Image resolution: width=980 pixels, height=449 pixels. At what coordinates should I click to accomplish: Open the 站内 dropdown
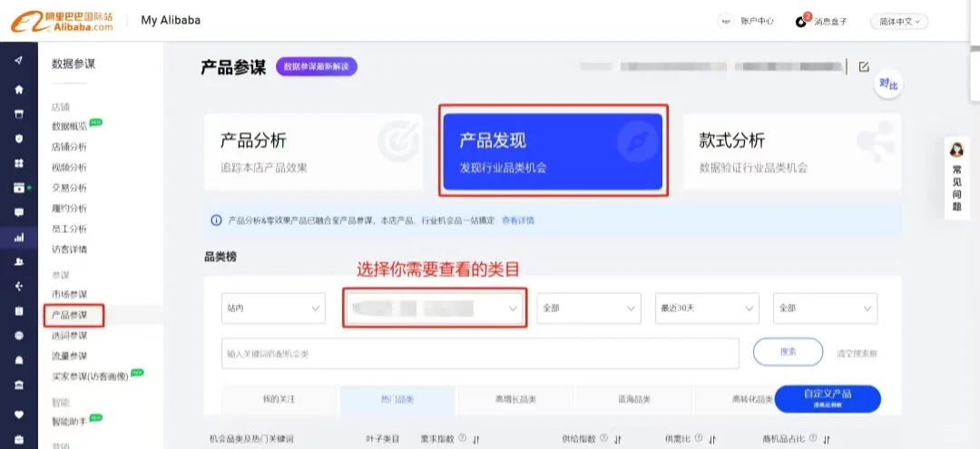point(273,307)
